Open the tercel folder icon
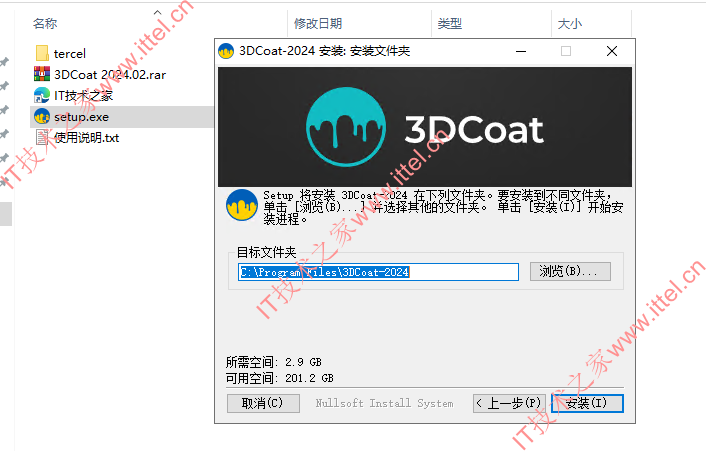This screenshot has width=706, height=451. 42,53
